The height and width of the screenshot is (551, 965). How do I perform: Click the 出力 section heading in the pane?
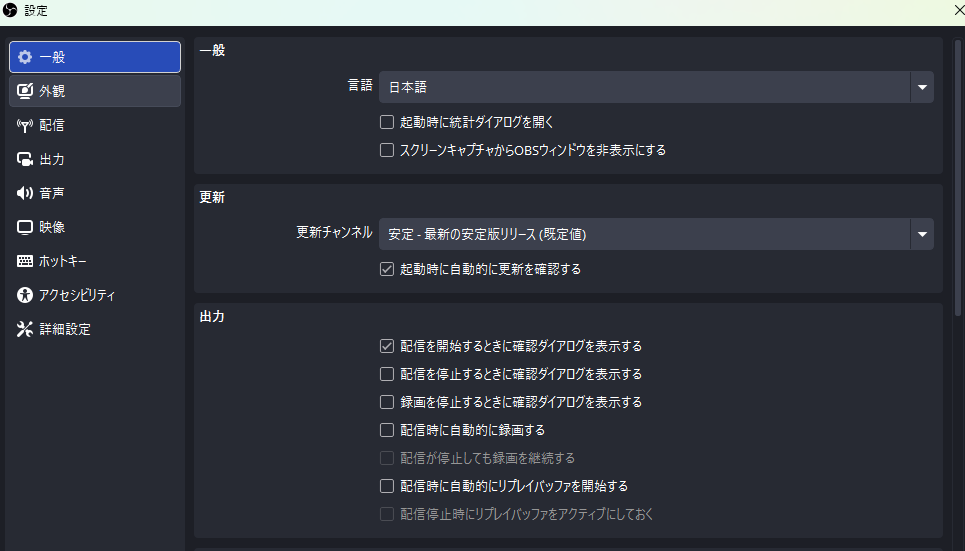pyautogui.click(x=212, y=316)
